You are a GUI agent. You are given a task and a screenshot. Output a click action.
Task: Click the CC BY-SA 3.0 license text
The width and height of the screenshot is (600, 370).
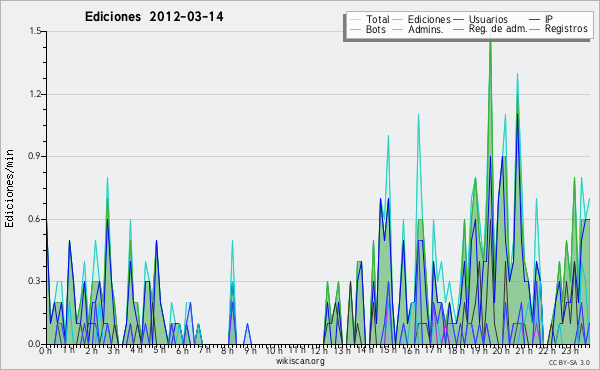(569, 363)
